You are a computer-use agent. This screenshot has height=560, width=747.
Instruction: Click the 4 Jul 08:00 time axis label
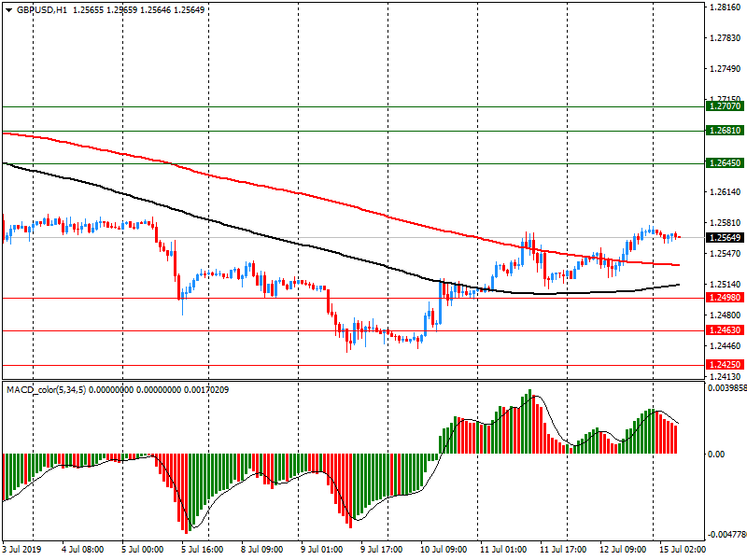(x=82, y=550)
